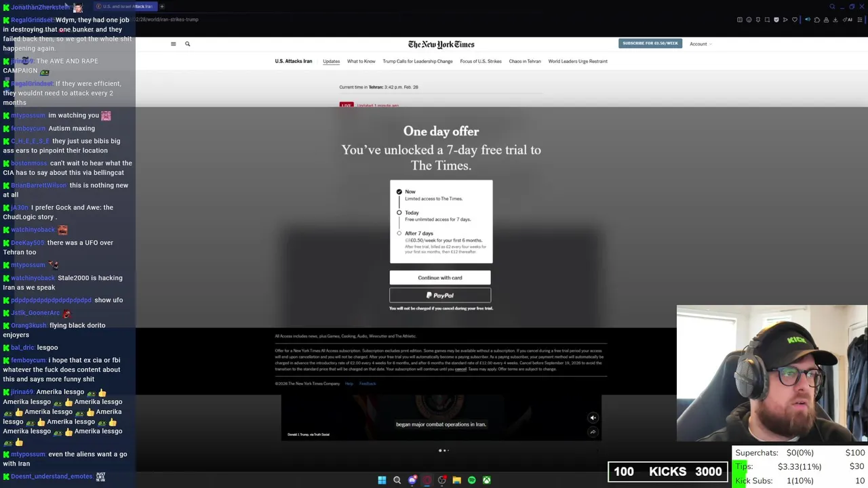Open the Chaos in Tehran tab
Viewport: 868px width, 488px height.
(525, 61)
